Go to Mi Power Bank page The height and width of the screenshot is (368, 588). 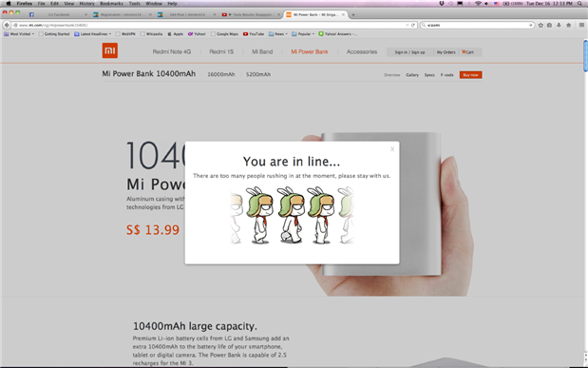(x=310, y=51)
